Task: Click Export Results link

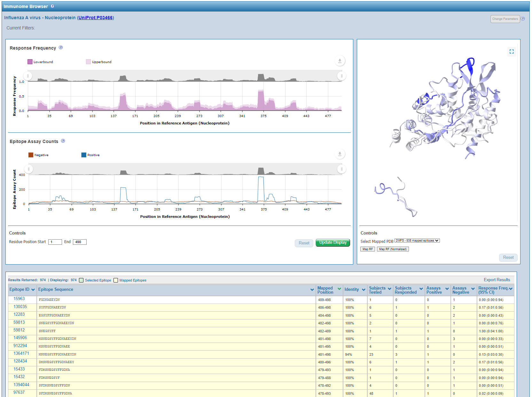Action: [497, 280]
